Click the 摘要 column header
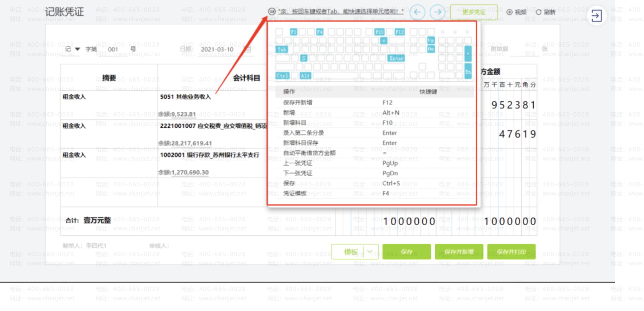The width and height of the screenshot is (644, 311). coord(109,78)
